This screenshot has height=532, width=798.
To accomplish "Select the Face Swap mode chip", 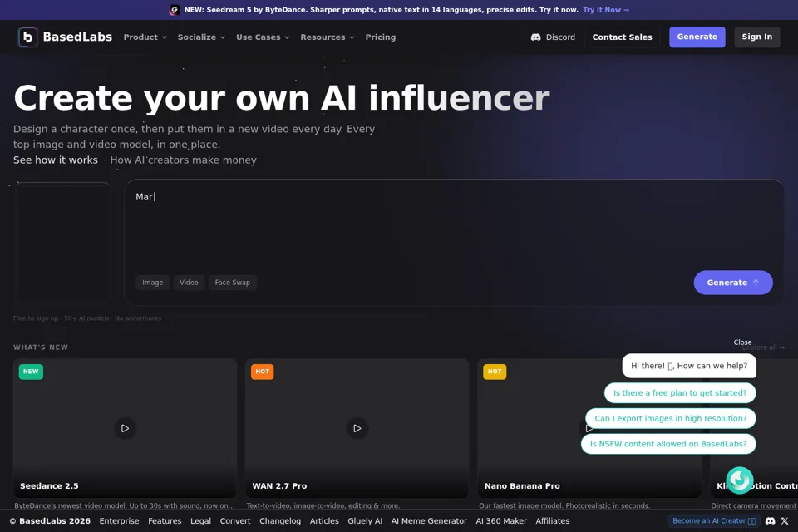I will [x=233, y=283].
